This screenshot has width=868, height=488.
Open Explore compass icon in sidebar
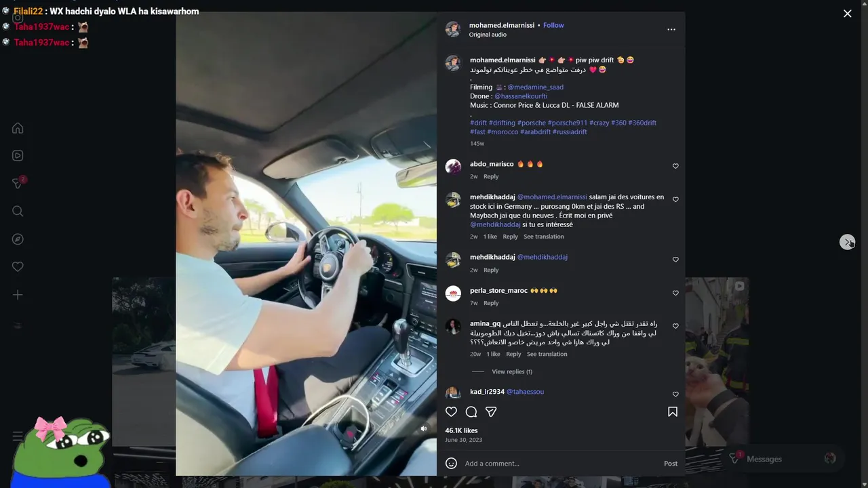pos(18,239)
